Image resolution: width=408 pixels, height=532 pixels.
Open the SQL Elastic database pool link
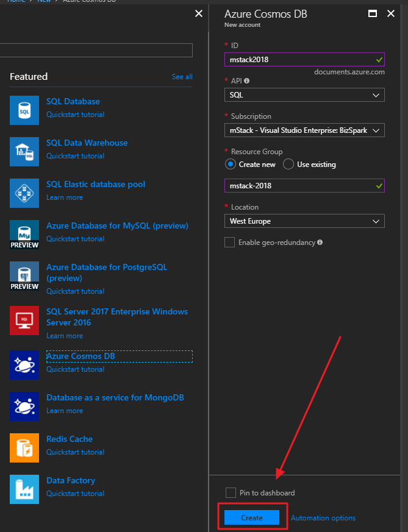coord(96,184)
